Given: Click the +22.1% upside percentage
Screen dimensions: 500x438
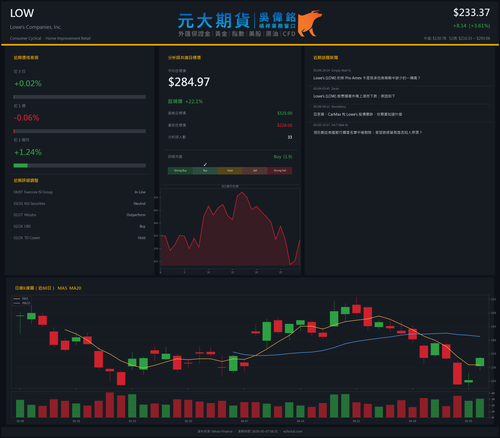Looking at the screenshot, I should tap(194, 101).
